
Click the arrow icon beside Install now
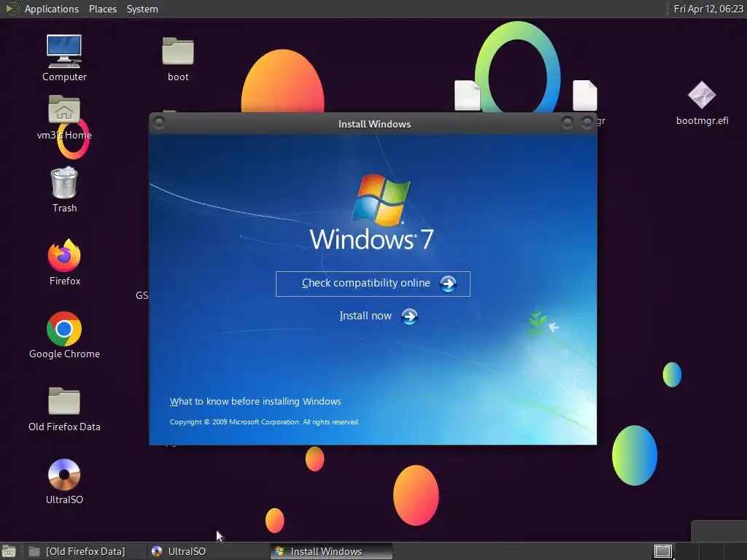click(x=409, y=316)
